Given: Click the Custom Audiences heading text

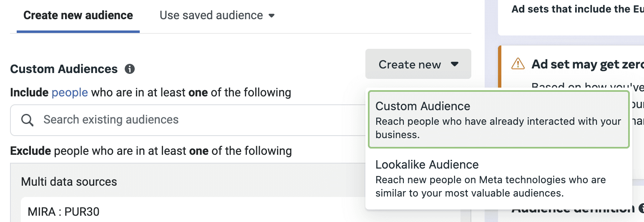Looking at the screenshot, I should tap(64, 69).
